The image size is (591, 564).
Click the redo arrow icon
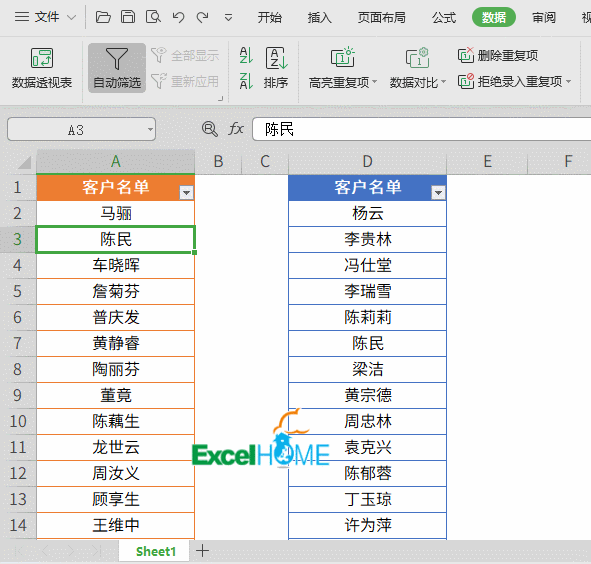203,17
